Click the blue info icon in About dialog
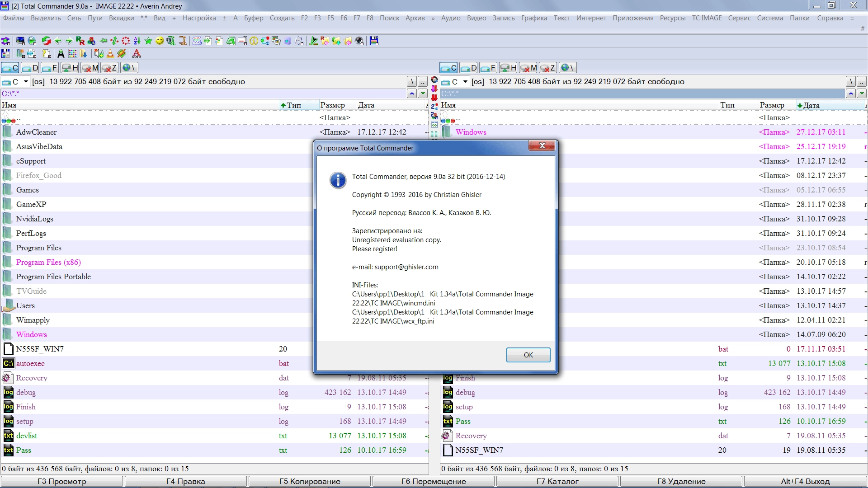Screen dimensions: 868x488 point(338,180)
